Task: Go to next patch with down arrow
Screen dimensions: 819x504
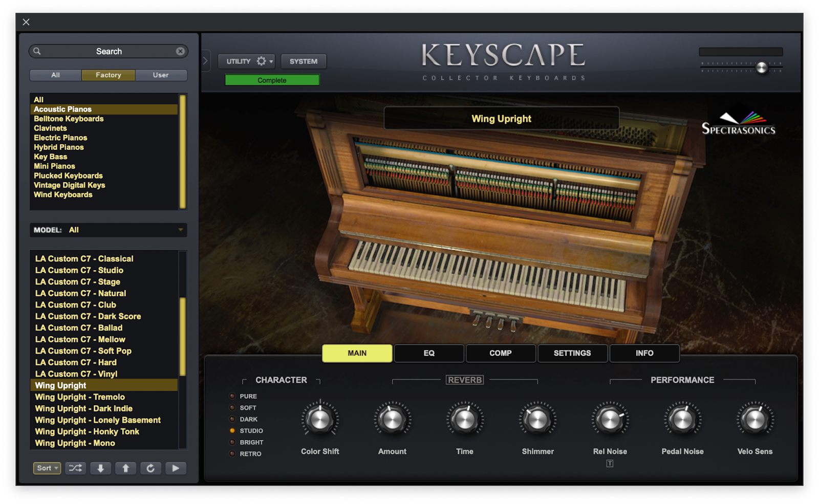Action: tap(100, 468)
